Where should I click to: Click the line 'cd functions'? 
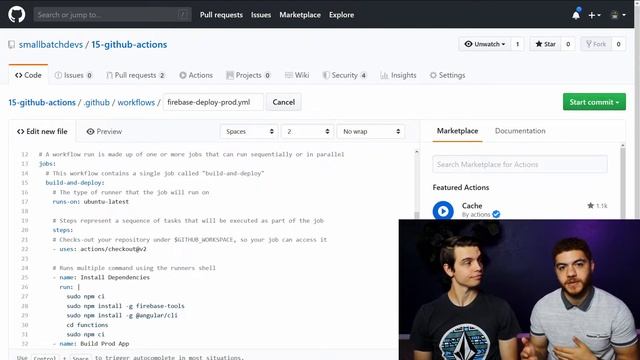[x=87, y=325]
